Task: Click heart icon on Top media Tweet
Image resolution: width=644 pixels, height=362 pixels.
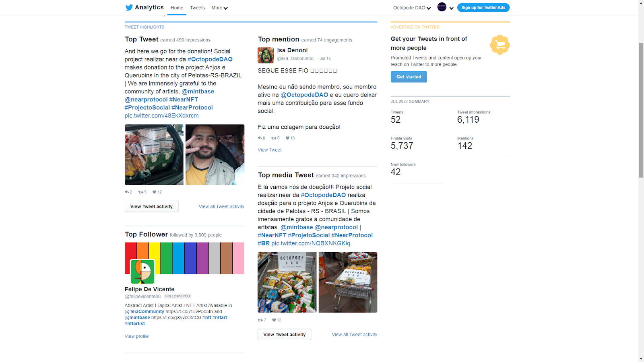Action: click(x=274, y=320)
